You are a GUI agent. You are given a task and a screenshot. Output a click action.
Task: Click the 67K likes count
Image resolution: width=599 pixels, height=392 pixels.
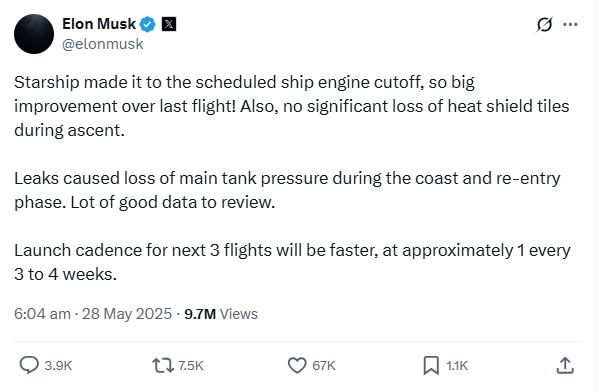(324, 366)
